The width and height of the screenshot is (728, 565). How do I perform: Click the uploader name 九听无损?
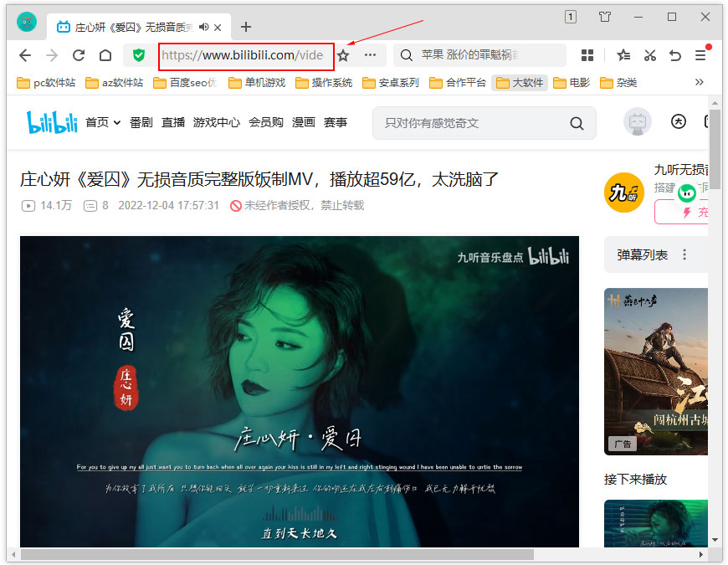point(681,169)
